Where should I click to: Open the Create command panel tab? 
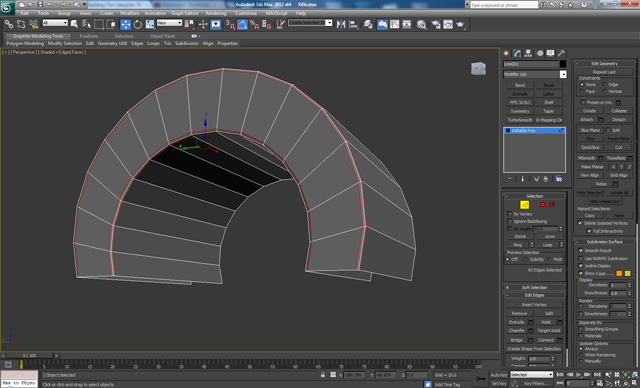(507, 53)
